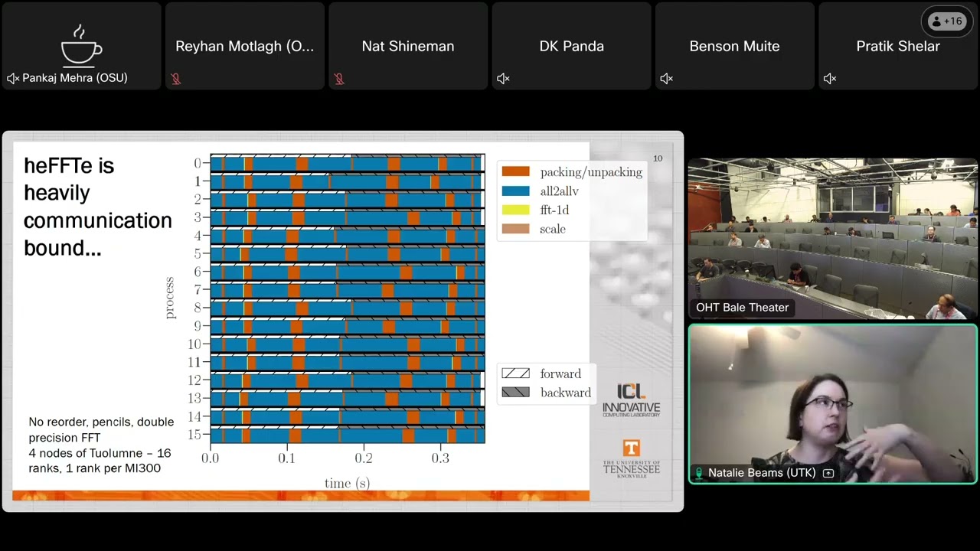The image size is (980, 551).
Task: Click Pratik Shelar's speaker mute icon
Action: coord(830,78)
